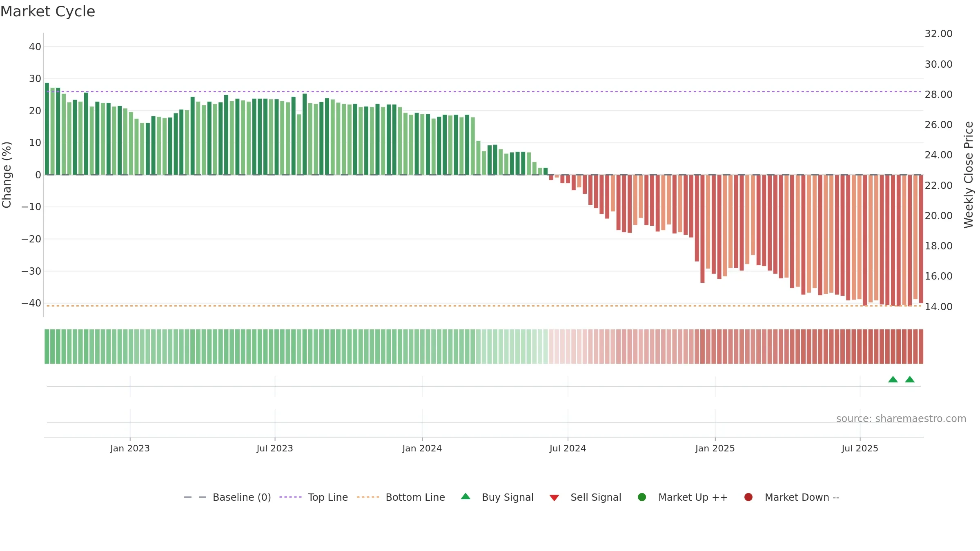980x551 pixels.
Task: Click the Bottom Line legend entry
Action: (401, 497)
